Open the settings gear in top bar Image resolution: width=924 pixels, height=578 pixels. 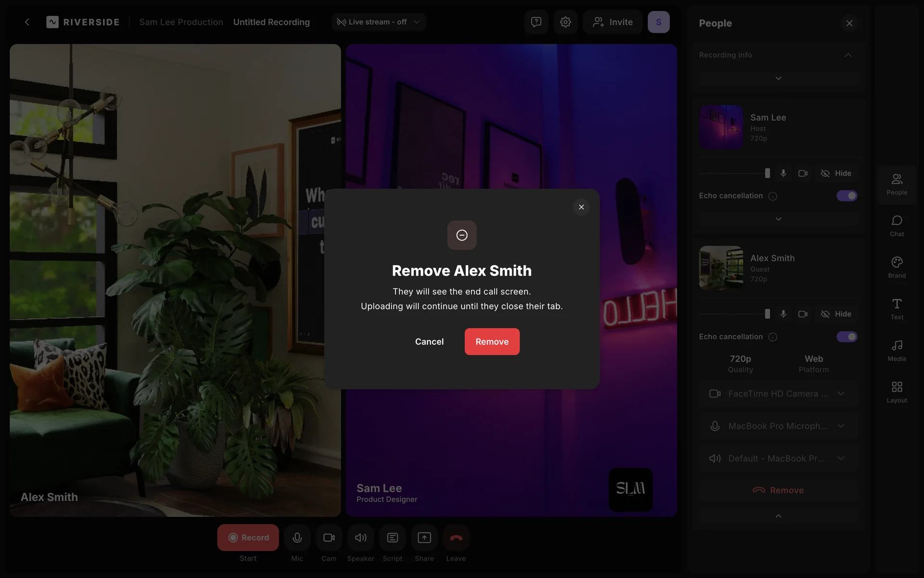pos(565,22)
